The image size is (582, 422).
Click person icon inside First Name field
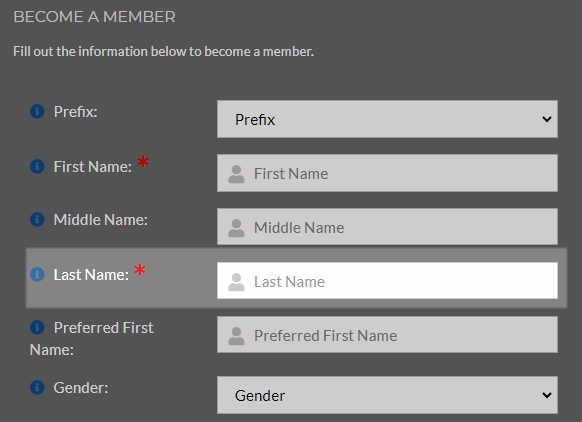pos(236,174)
